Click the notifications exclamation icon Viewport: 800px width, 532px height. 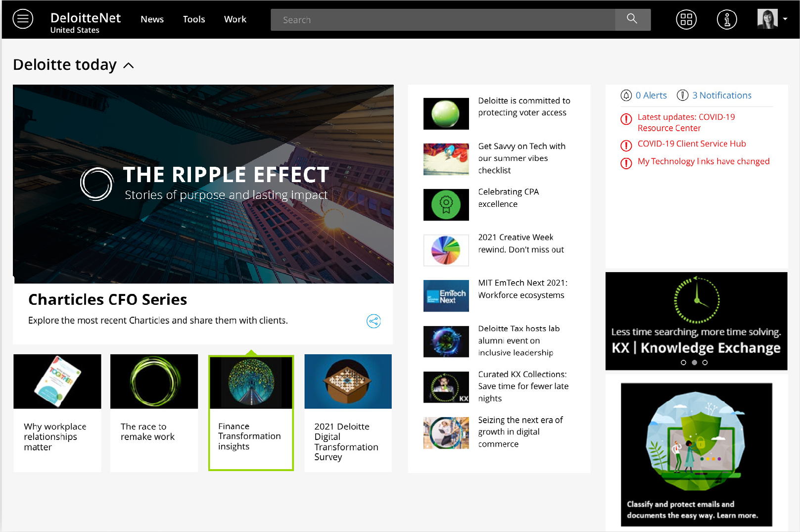[683, 96]
